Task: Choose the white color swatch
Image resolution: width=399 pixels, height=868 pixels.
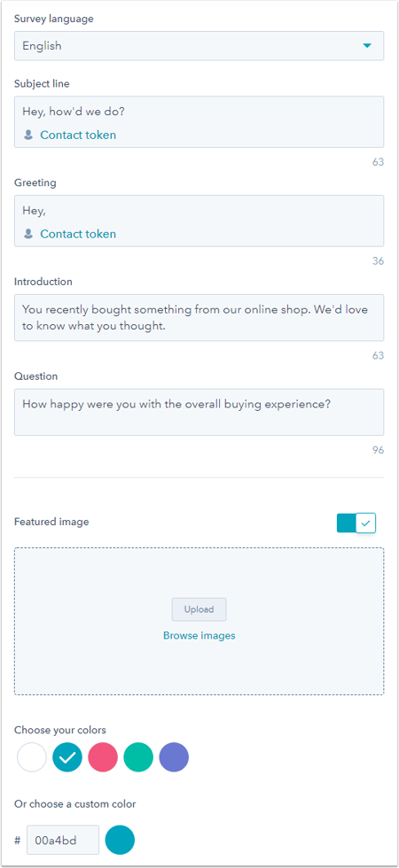Action: point(32,757)
